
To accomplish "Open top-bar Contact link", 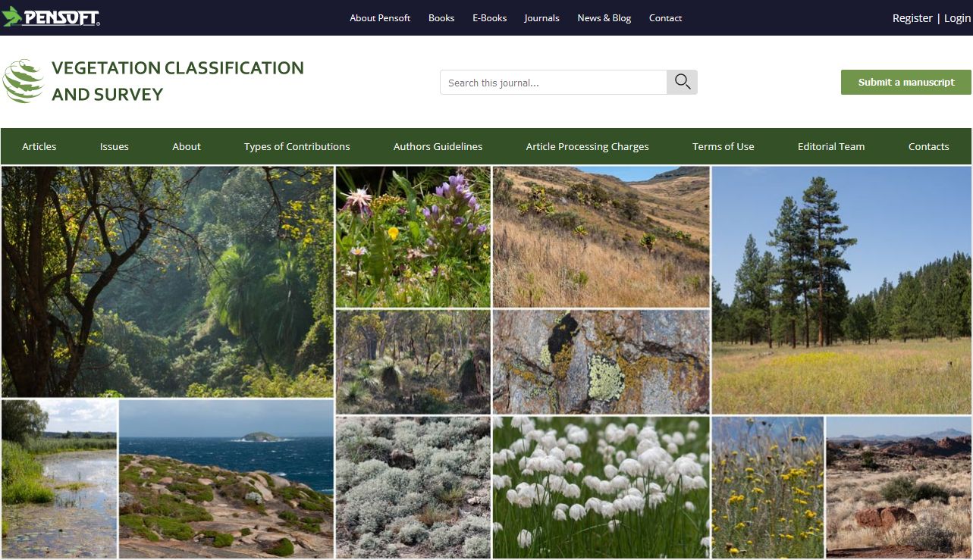I will (x=665, y=17).
